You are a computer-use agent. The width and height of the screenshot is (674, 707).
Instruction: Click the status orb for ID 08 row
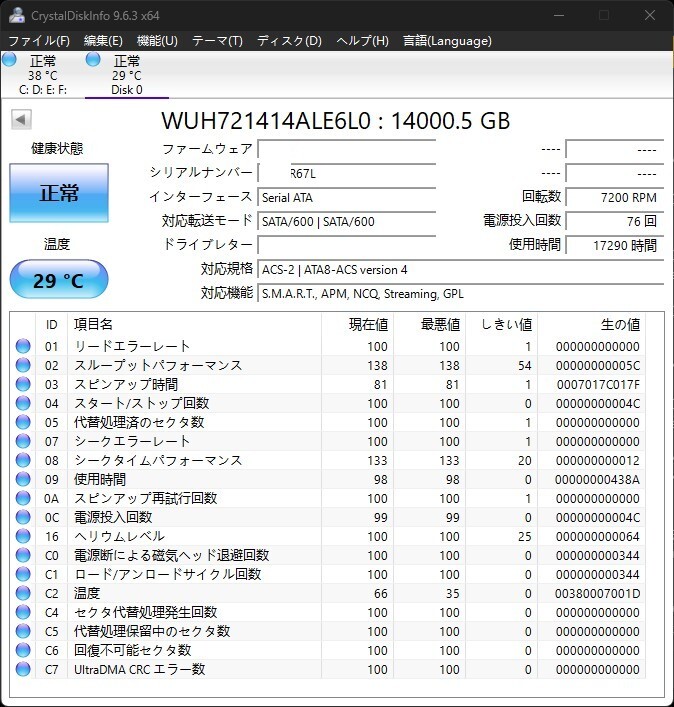23,460
